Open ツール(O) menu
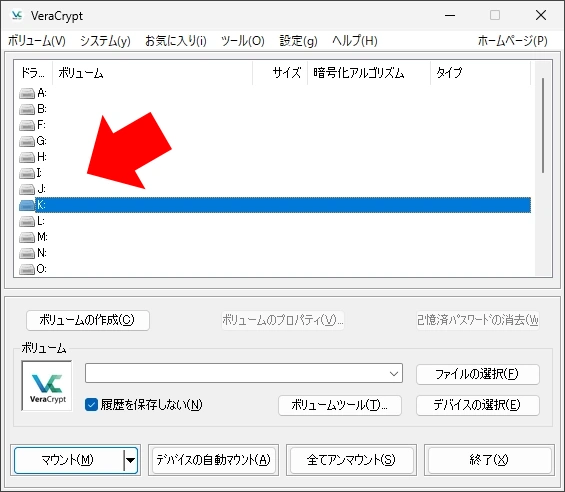The height and width of the screenshot is (492, 565). point(243,41)
